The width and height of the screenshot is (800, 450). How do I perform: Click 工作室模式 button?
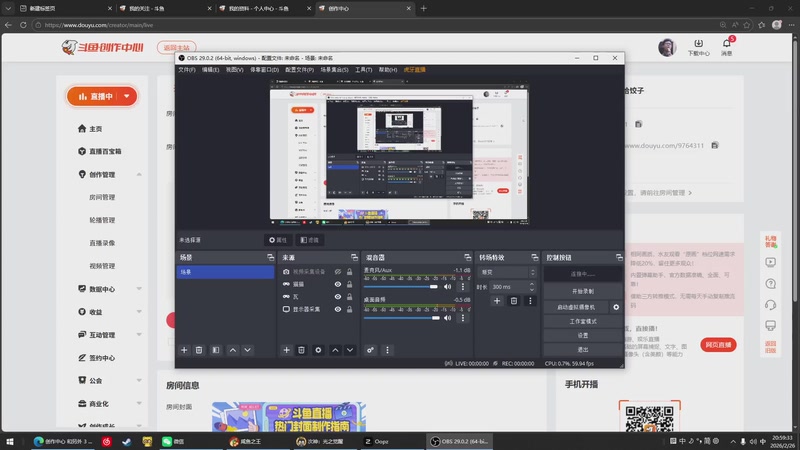point(583,321)
